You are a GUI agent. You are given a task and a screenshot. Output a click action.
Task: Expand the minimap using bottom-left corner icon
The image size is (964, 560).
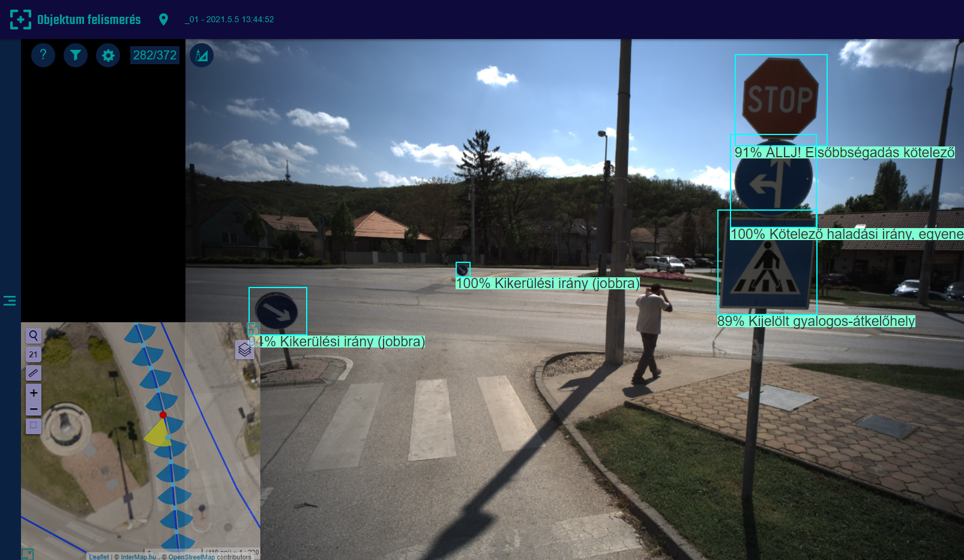[x=27, y=554]
